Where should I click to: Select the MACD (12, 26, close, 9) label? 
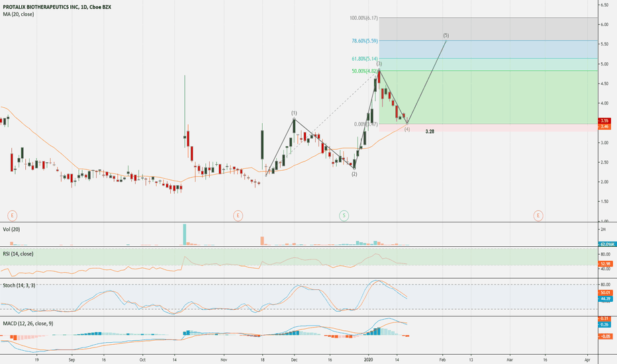click(x=28, y=324)
